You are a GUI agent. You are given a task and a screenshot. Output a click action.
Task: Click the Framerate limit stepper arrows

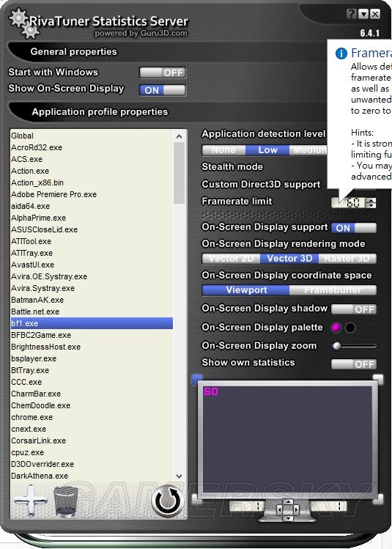(371, 203)
